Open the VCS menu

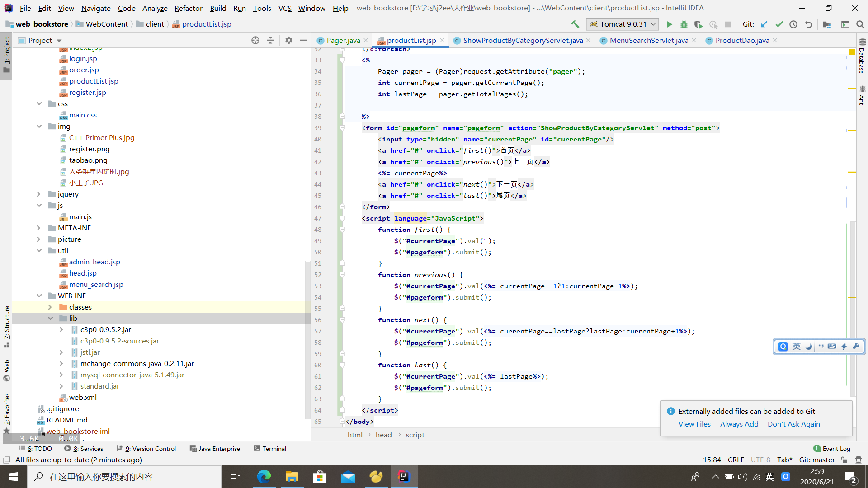pos(285,8)
